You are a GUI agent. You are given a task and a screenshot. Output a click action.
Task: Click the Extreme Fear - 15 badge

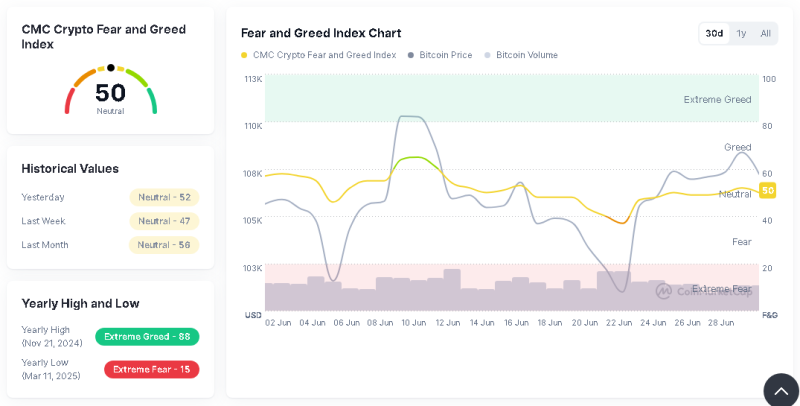[152, 369]
